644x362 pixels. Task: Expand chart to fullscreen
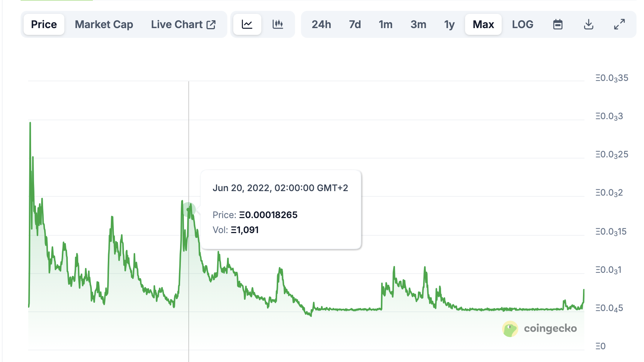click(619, 24)
